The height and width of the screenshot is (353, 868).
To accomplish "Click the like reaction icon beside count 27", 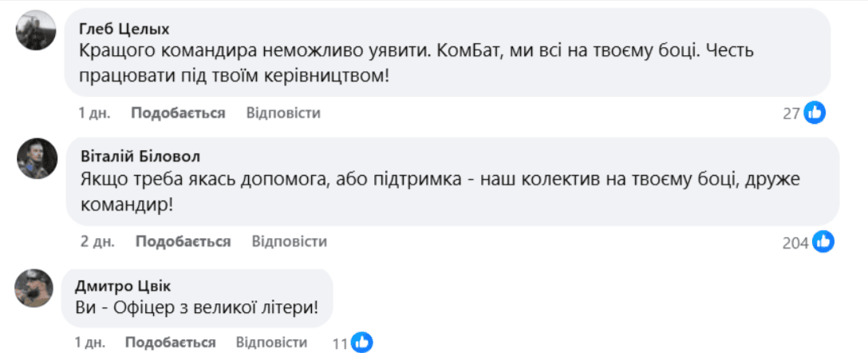I will (x=815, y=113).
